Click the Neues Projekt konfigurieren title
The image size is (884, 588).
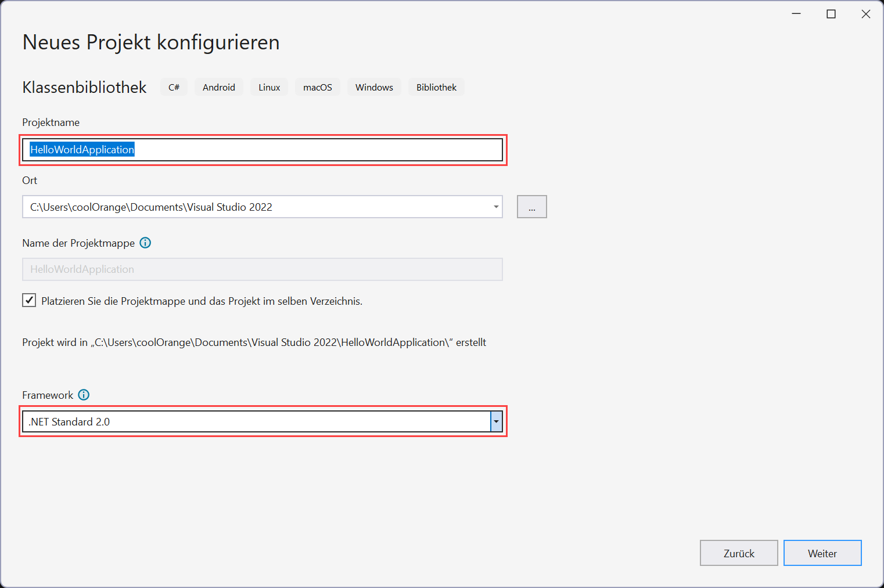click(x=150, y=42)
